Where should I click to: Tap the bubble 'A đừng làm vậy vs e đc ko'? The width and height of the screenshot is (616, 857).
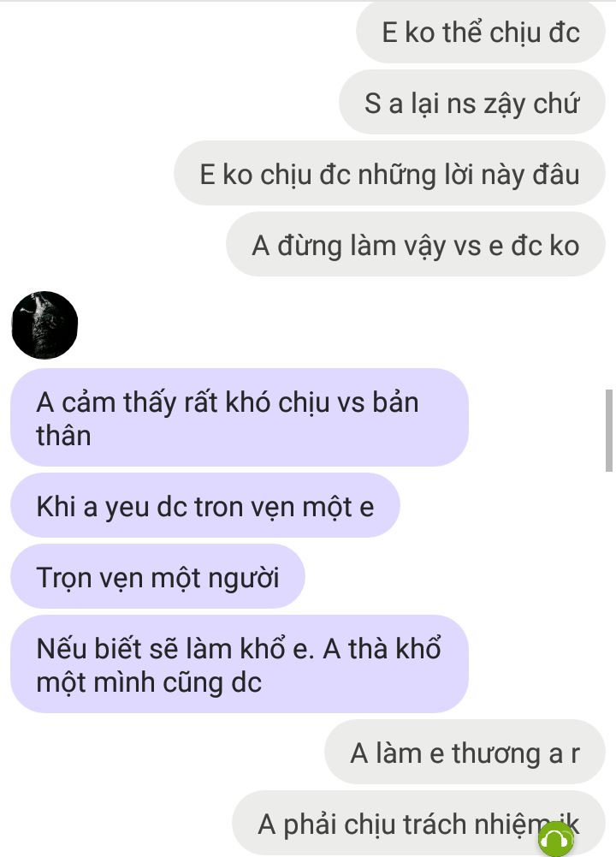click(416, 245)
